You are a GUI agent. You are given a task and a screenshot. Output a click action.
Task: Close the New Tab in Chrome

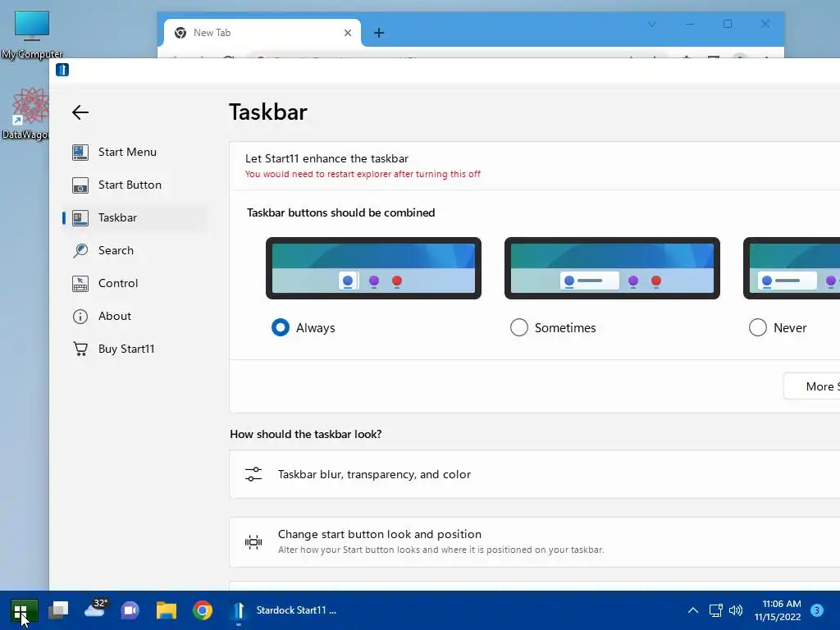(348, 33)
